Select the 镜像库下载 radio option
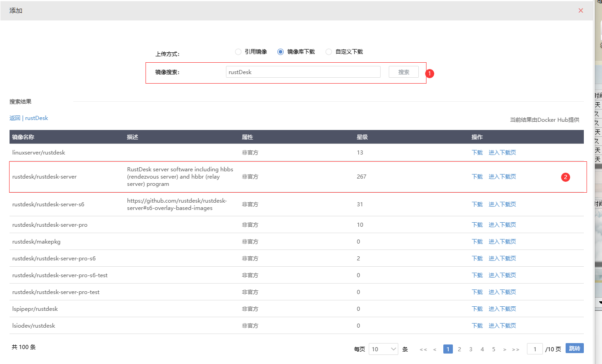The height and width of the screenshot is (364, 602). 296,52
